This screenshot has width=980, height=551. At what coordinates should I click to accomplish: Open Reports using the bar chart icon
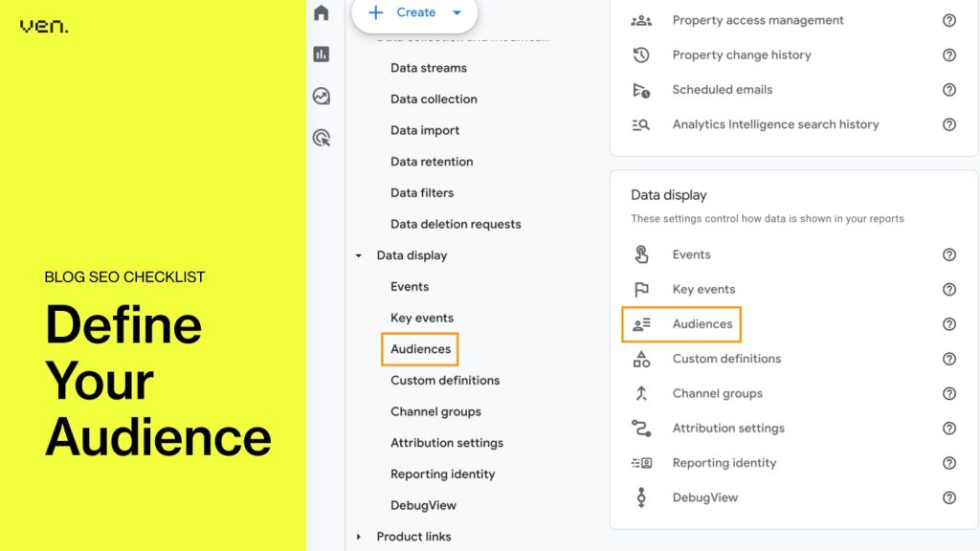coord(322,55)
